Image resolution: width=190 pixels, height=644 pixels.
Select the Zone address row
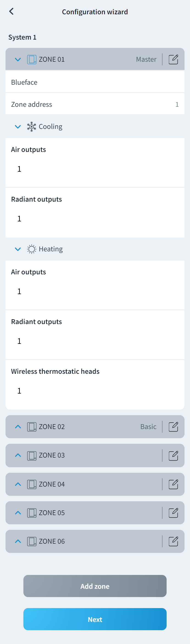pos(95,104)
